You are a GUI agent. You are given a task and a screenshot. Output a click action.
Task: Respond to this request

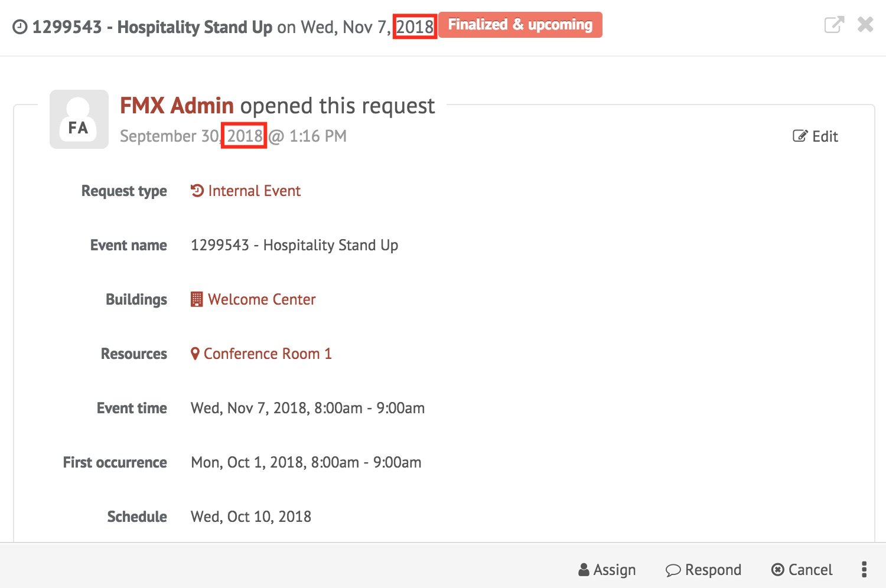click(x=703, y=570)
